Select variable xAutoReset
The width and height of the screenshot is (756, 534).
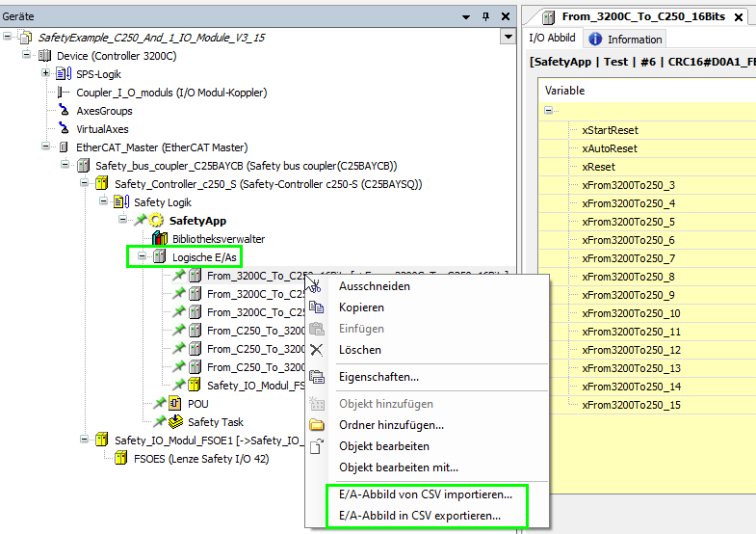tap(609, 148)
